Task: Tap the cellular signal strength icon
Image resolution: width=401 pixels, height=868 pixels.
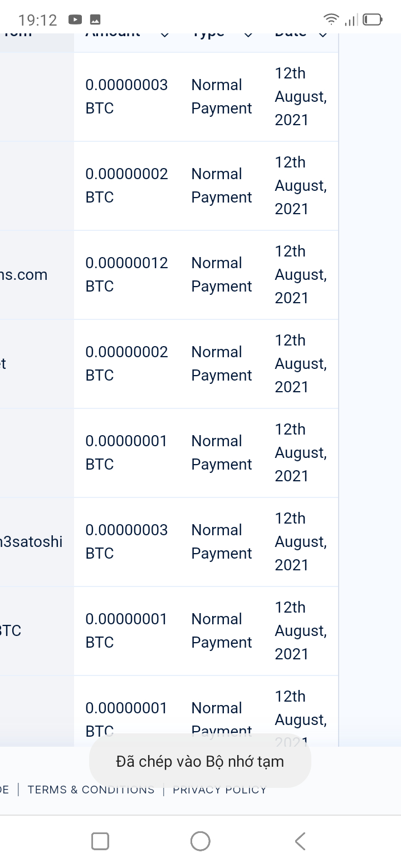Action: (x=351, y=21)
